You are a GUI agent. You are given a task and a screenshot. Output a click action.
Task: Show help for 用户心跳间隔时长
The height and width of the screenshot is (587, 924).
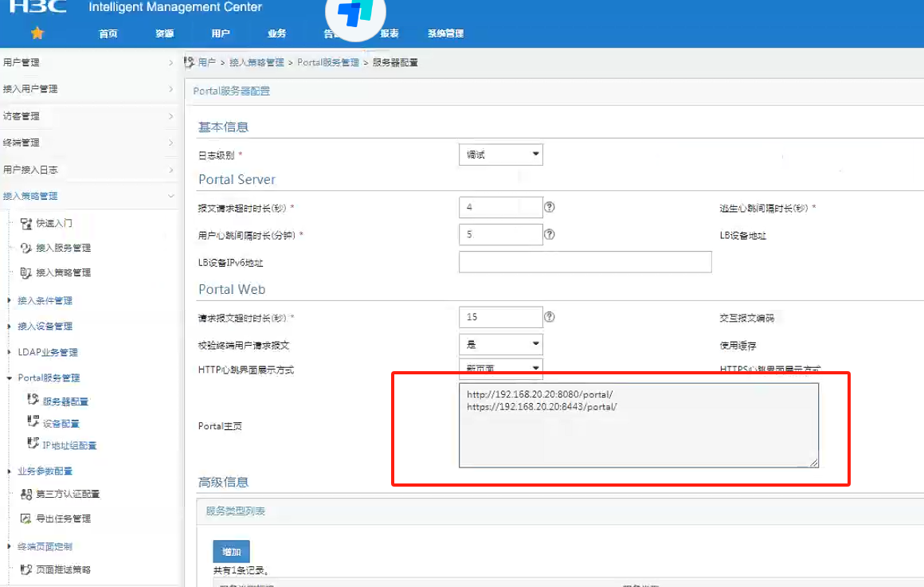click(x=549, y=235)
